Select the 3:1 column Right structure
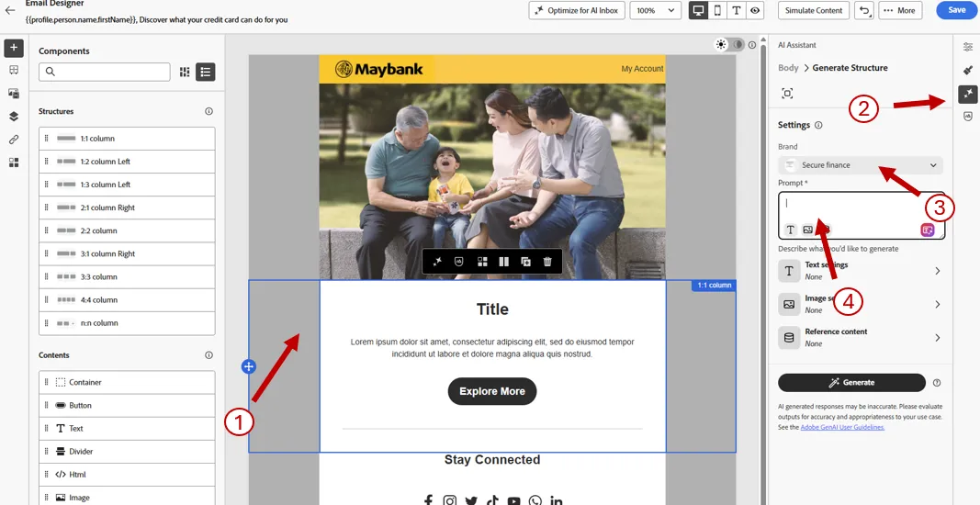The image size is (980, 505). (x=127, y=253)
